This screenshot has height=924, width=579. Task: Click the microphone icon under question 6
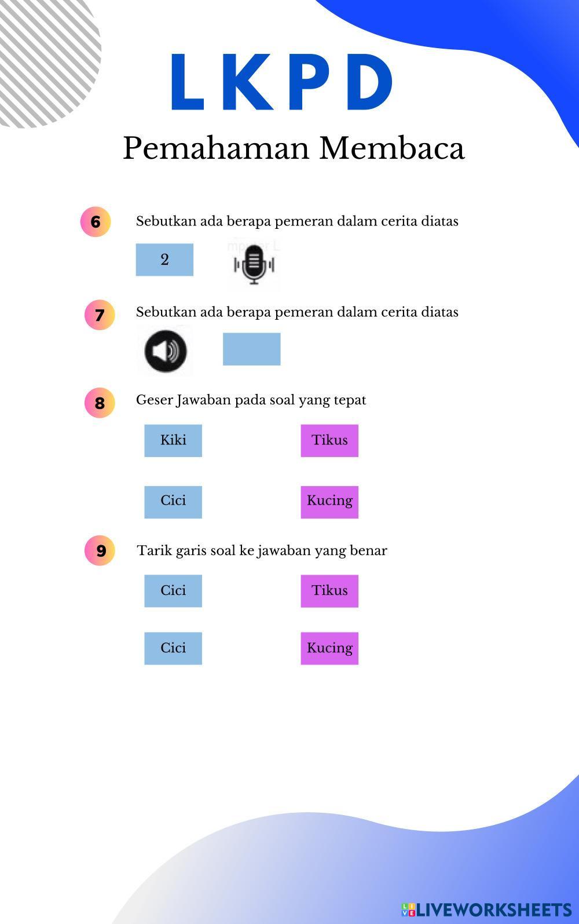[x=254, y=264]
